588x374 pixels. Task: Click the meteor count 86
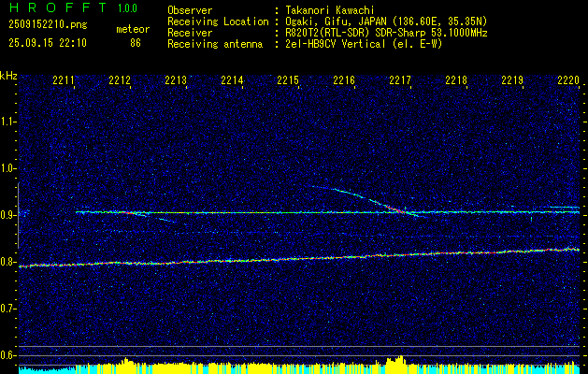point(136,43)
